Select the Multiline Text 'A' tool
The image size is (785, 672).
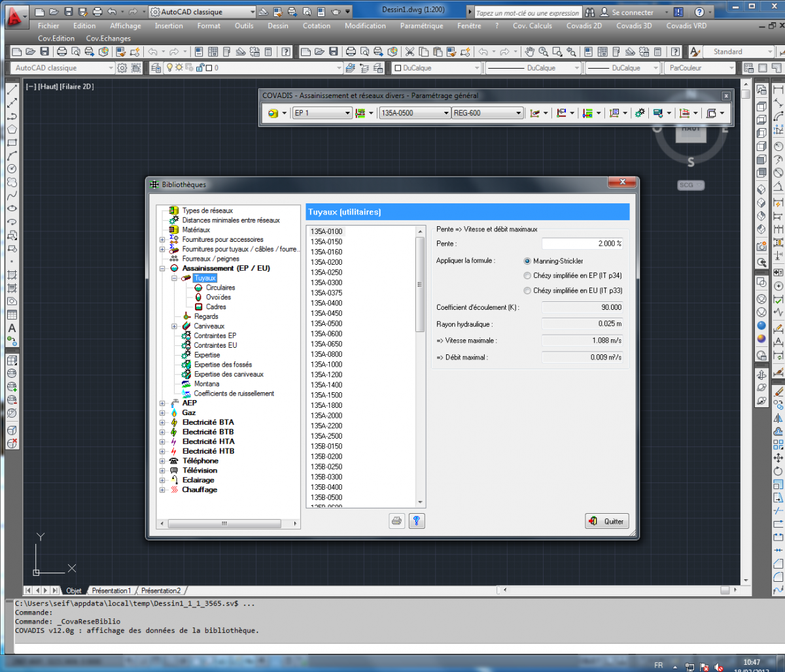pyautogui.click(x=12, y=328)
